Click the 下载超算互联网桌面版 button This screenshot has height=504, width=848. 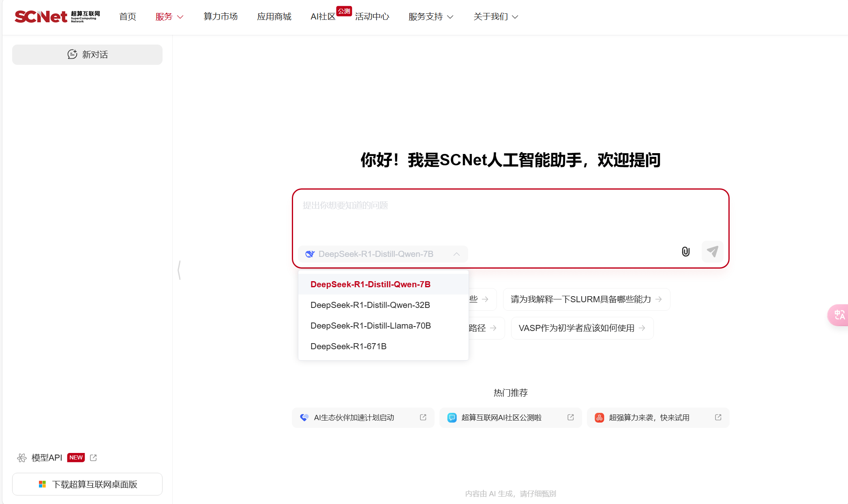87,484
